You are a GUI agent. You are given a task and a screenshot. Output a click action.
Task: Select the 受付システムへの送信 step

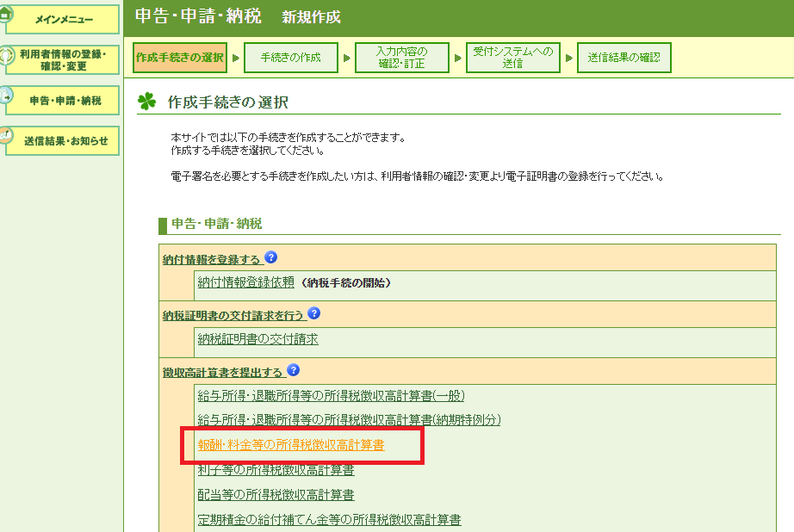(512, 58)
